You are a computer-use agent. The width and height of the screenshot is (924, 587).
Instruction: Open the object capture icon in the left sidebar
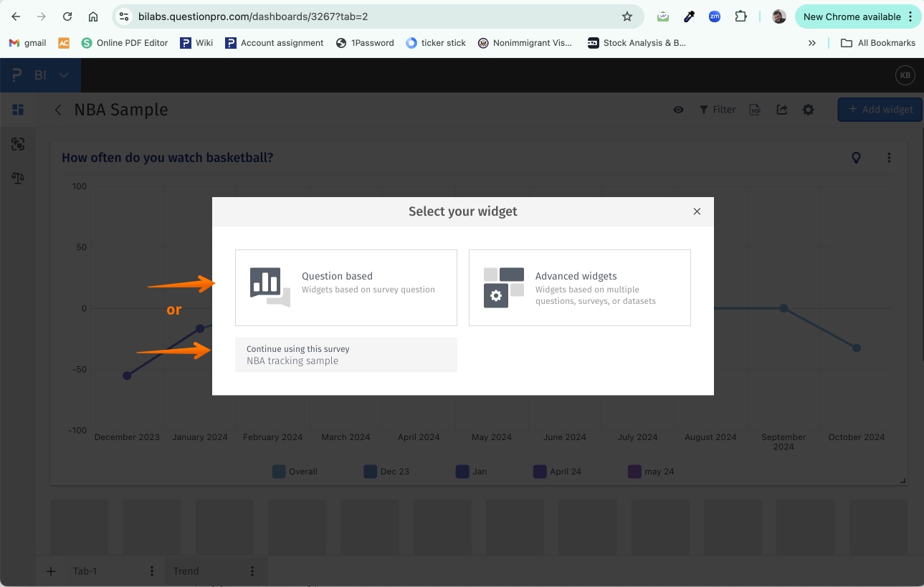(x=18, y=143)
